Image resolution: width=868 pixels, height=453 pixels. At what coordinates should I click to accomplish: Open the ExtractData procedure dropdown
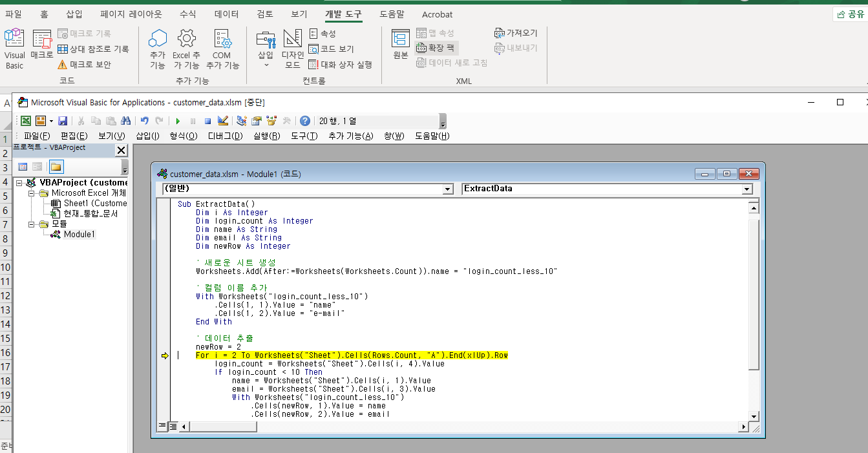point(747,189)
